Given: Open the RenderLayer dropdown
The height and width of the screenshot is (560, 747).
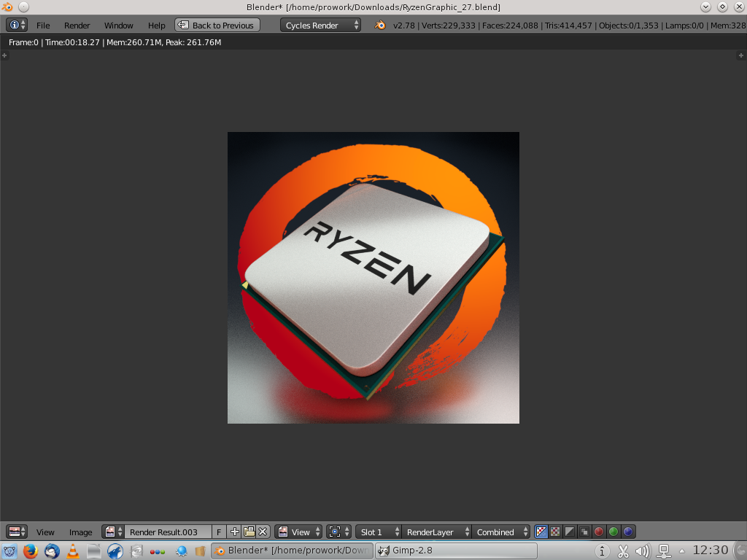Looking at the screenshot, I should 436,532.
